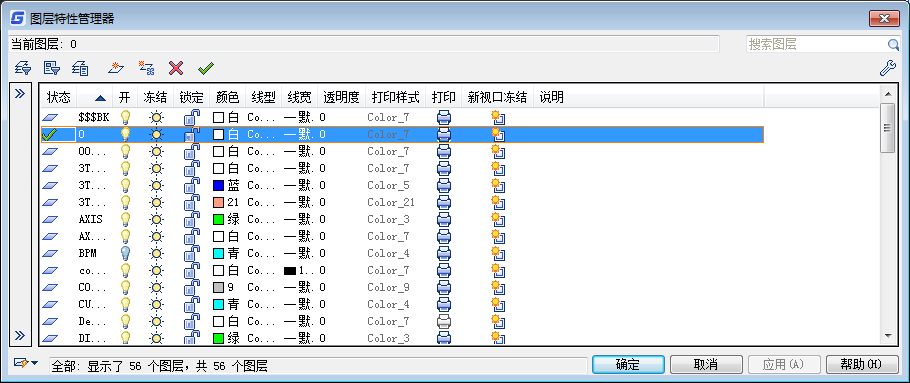Toggle print icon for the AXIS layer
Viewport: 910px width, 383px height.
click(x=444, y=219)
